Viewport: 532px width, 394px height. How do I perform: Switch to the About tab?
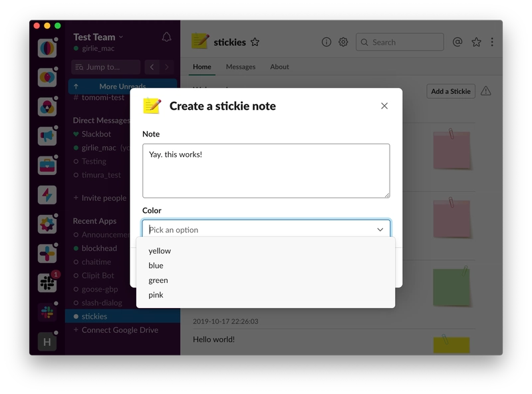pyautogui.click(x=279, y=67)
